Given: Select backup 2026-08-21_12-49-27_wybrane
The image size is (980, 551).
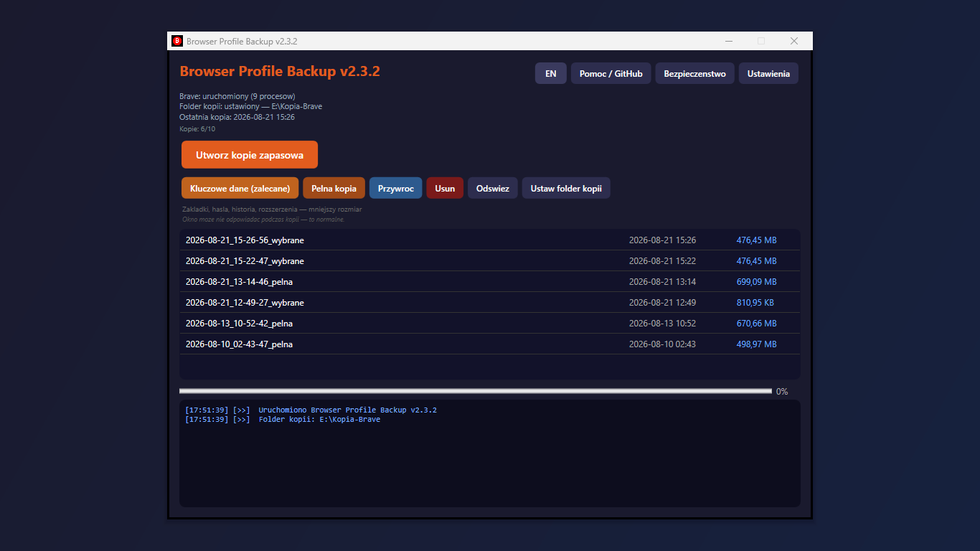Looking at the screenshot, I should (489, 303).
